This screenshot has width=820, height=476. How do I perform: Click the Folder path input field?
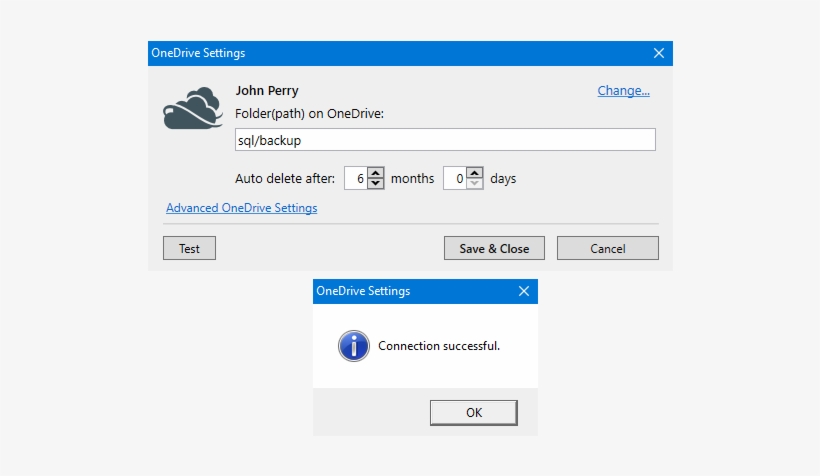(445, 140)
